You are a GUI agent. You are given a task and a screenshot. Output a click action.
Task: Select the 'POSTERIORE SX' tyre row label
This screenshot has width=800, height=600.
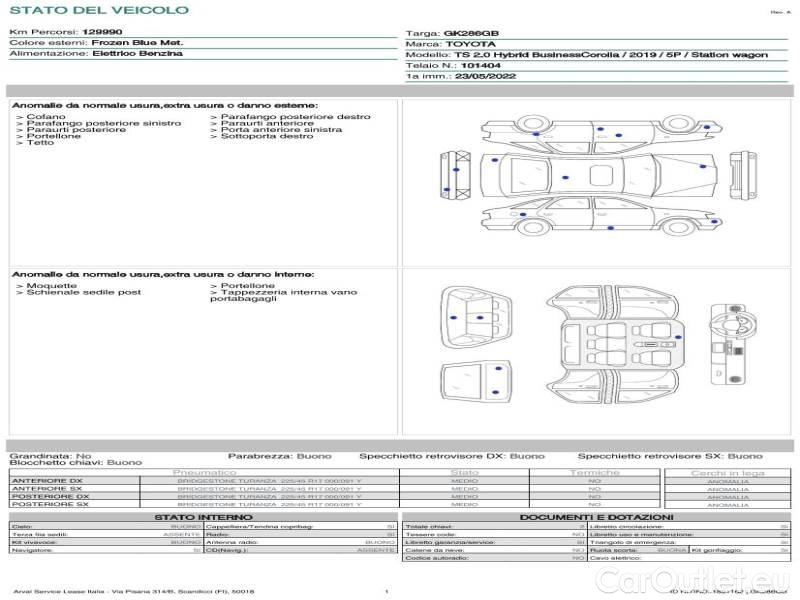[51, 504]
